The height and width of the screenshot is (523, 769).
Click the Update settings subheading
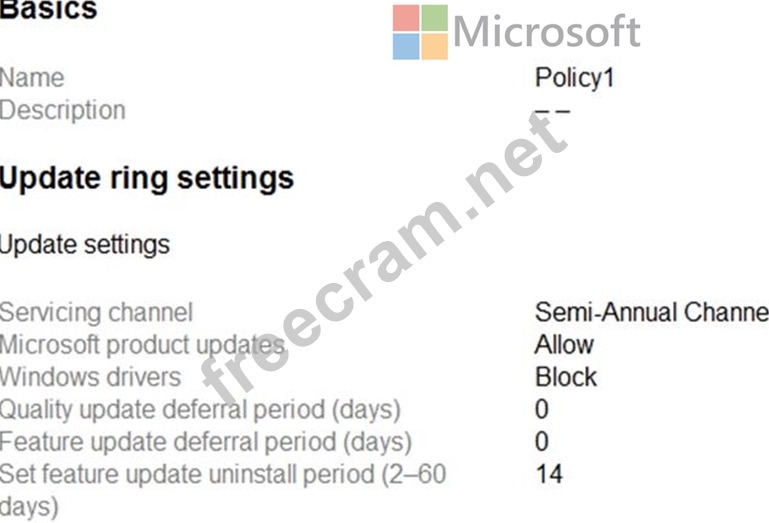coord(85,245)
